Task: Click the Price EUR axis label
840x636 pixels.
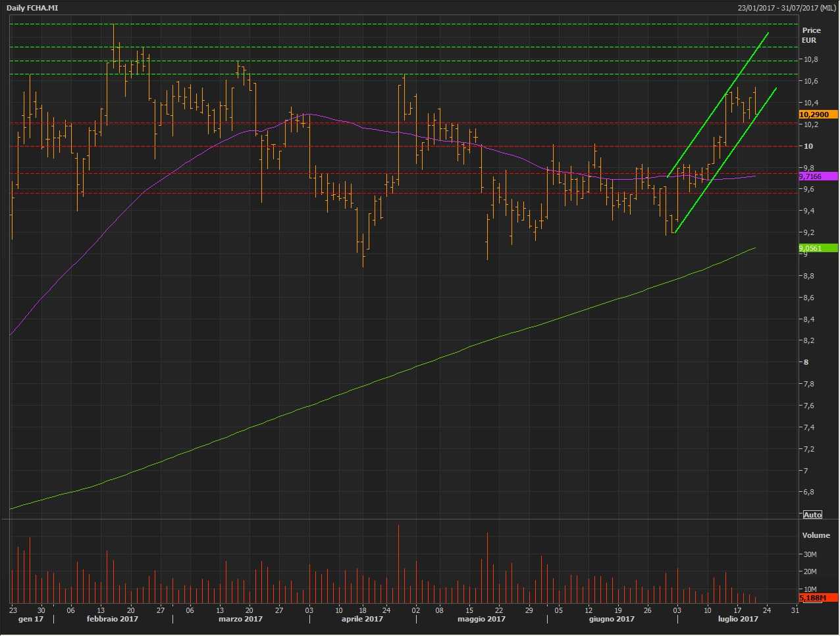Action: tap(811, 35)
